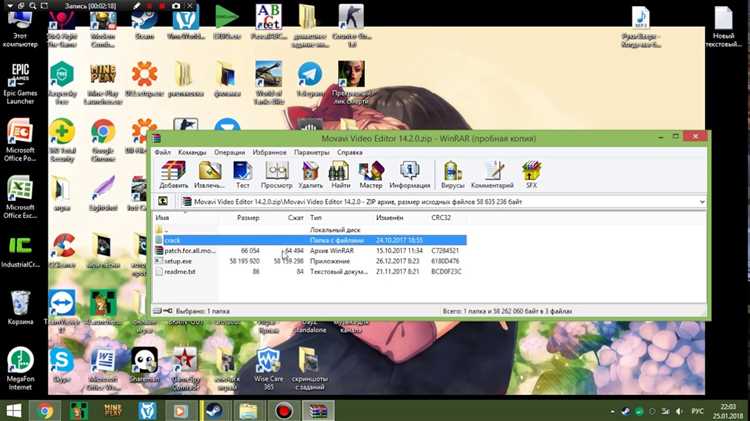Select the crack folder row
The image size is (750, 421).
[x=310, y=240]
